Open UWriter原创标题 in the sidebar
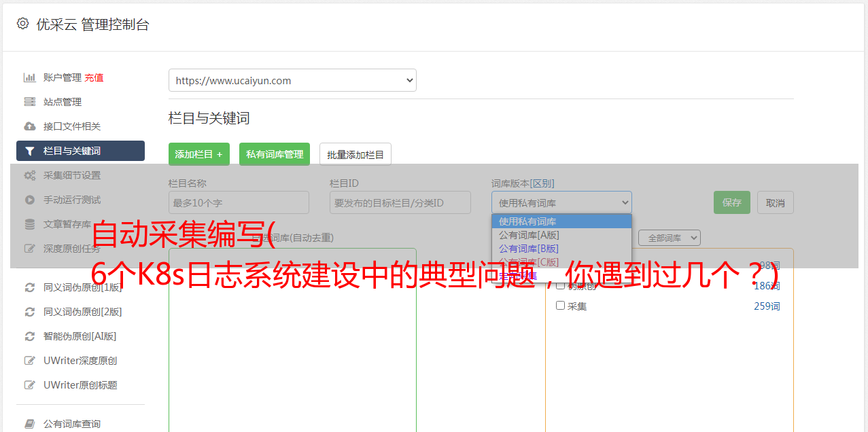 pos(80,385)
